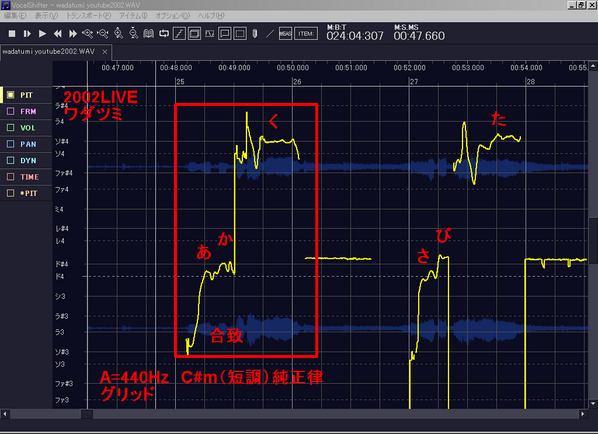Click the ミ4 pitch label
Viewport: 598px width, 434px height.
[x=59, y=209]
